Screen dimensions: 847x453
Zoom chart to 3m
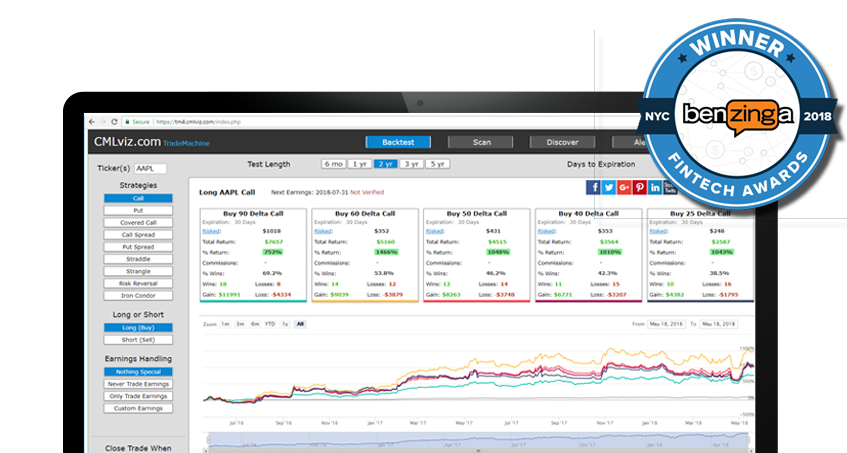[x=240, y=324]
